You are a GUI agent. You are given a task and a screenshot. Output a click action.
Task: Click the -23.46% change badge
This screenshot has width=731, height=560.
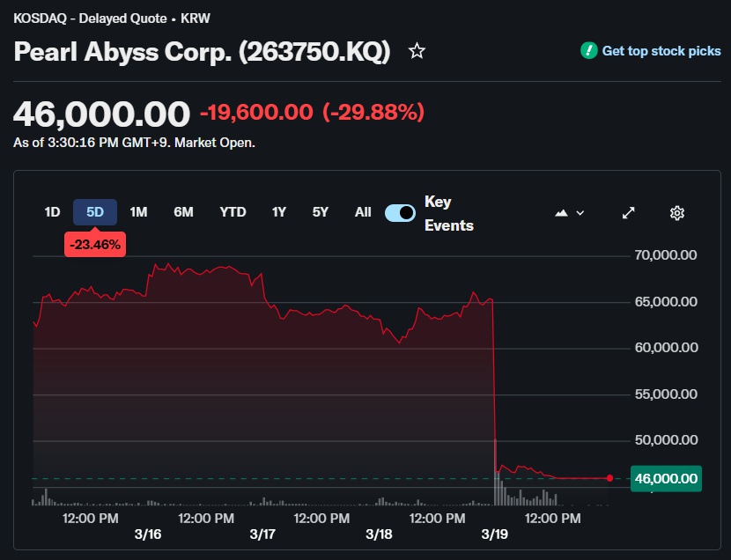(x=95, y=244)
